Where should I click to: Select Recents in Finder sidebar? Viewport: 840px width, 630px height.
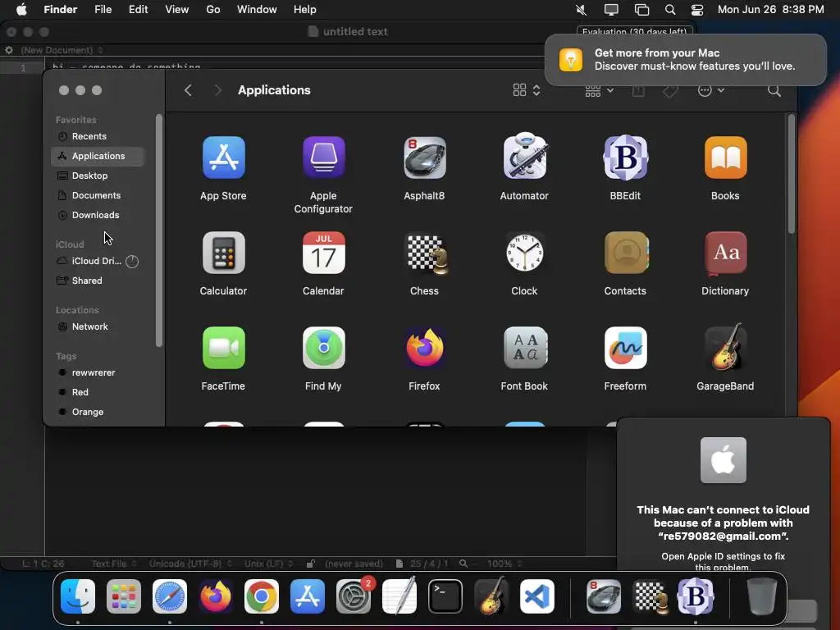[x=98, y=136]
